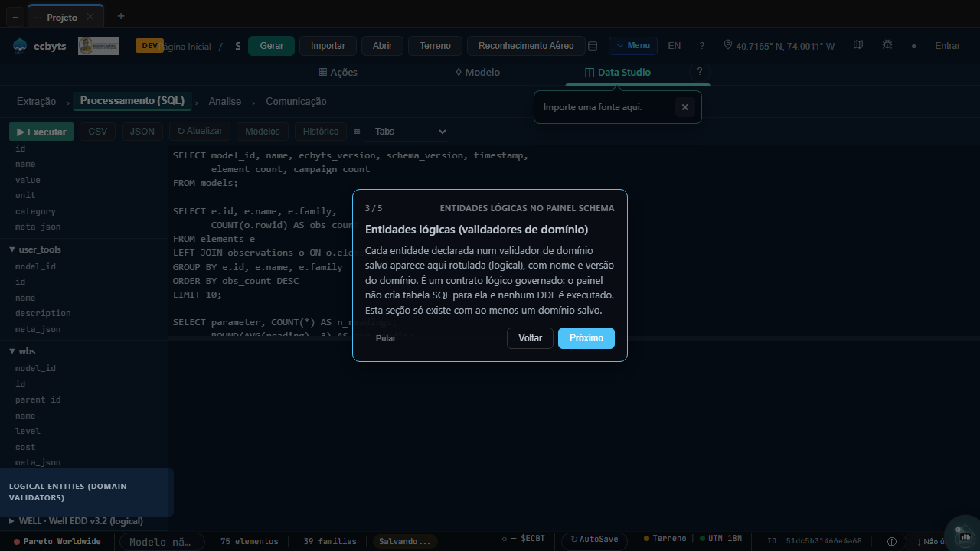Collapse the user_tools table tree
The image size is (980, 551).
click(x=12, y=249)
